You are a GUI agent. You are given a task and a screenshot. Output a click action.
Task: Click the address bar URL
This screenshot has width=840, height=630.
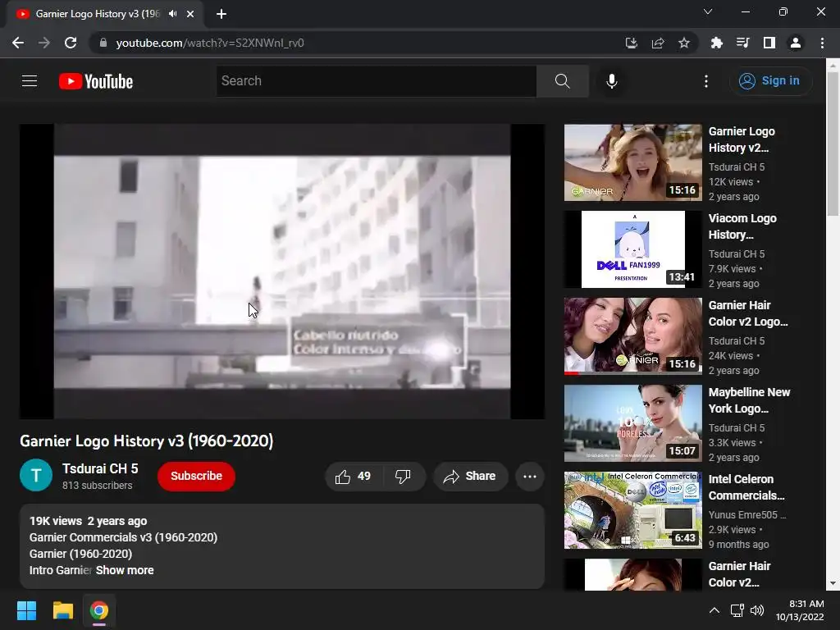pos(210,43)
